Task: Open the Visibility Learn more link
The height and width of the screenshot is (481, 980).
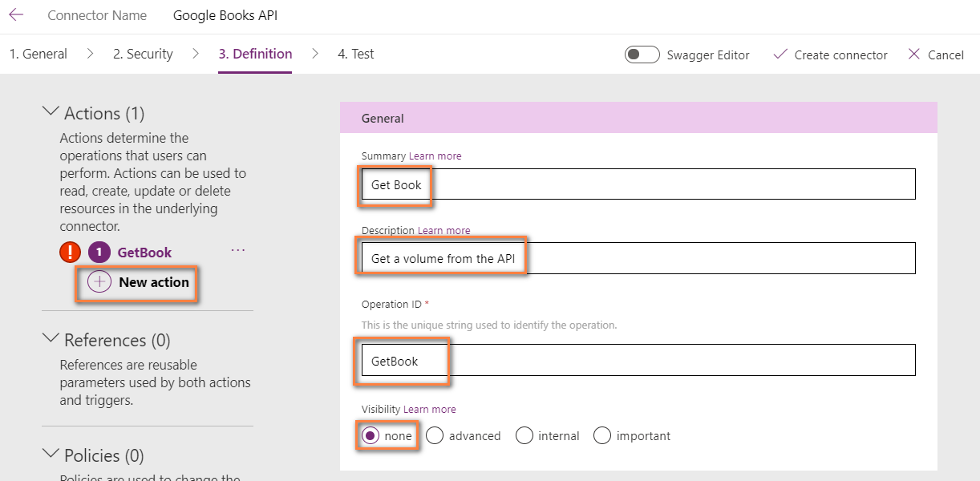Action: pyautogui.click(x=430, y=409)
